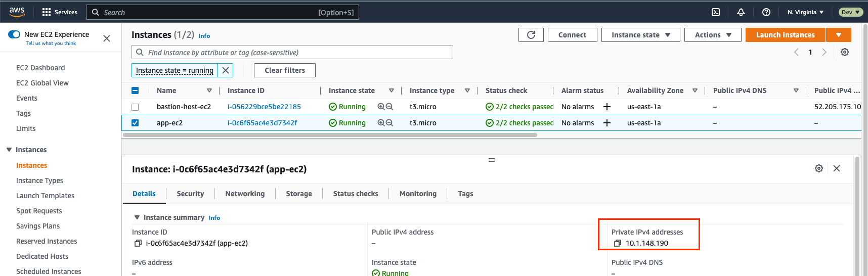Screen dimensions: 868x276
Task: Click the Connect button
Action: click(x=573, y=35)
